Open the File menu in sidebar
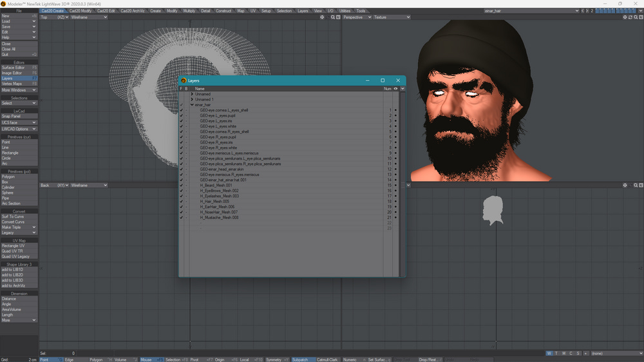Viewport: 644px width, 362px height. (19, 11)
